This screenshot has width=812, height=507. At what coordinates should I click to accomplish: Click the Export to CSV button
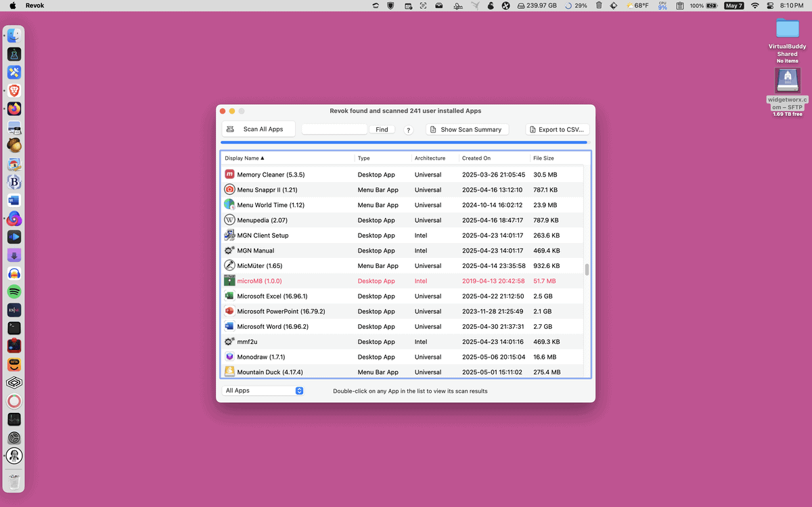(x=558, y=129)
